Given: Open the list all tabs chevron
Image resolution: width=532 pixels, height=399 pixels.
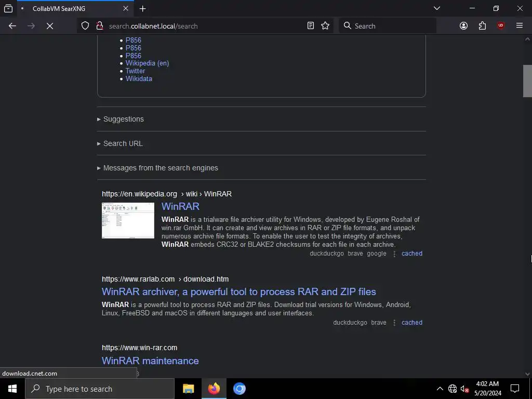Looking at the screenshot, I should click(x=437, y=8).
